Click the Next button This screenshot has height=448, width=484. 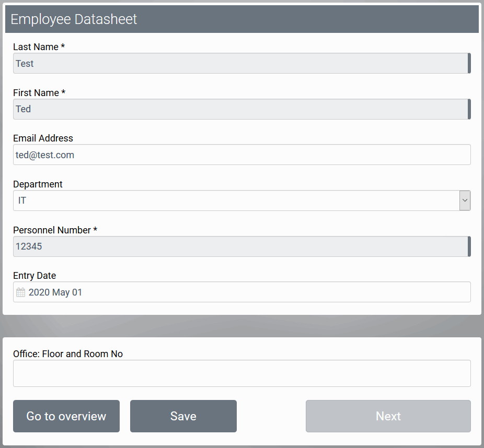[x=388, y=416]
